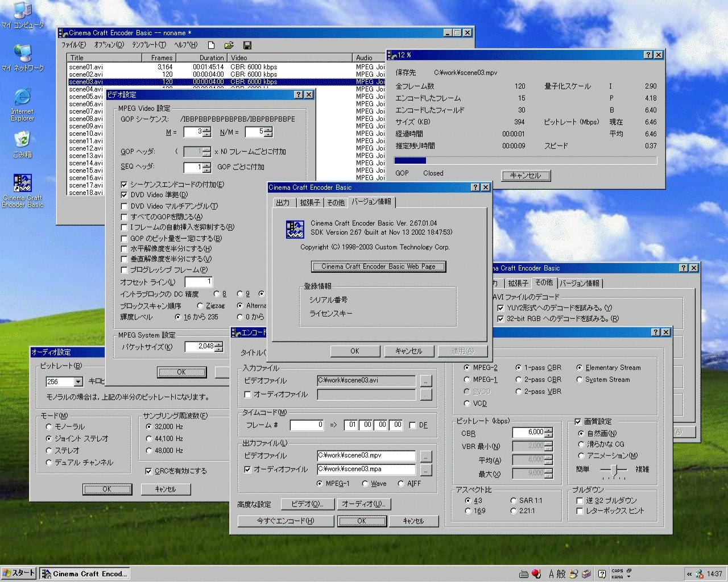Image resolution: width=728 pixels, height=582 pixels.
Task: Browse for output オーディオファイル scene03.mpa location
Action: [x=426, y=469]
